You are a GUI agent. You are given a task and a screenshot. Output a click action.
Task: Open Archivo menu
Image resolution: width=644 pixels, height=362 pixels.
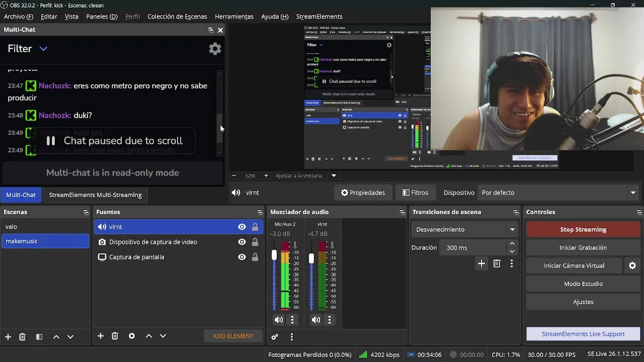[19, 17]
